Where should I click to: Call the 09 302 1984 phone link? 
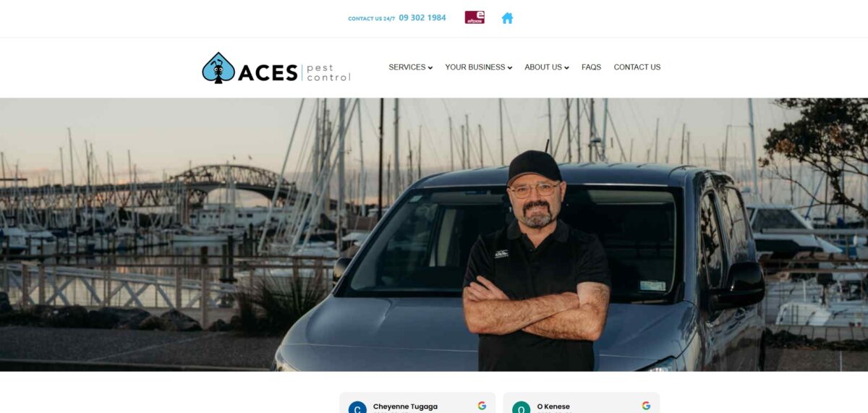(x=422, y=18)
